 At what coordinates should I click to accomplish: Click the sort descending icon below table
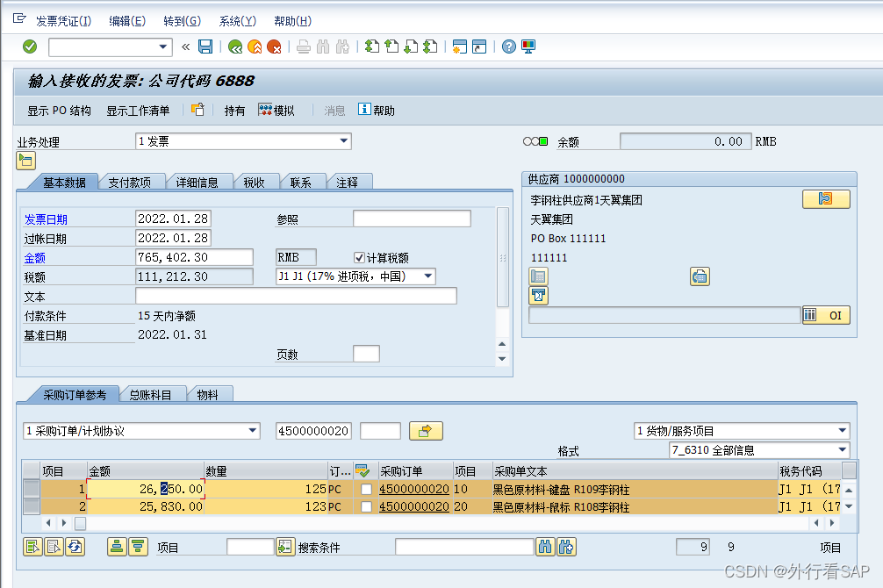click(x=138, y=547)
